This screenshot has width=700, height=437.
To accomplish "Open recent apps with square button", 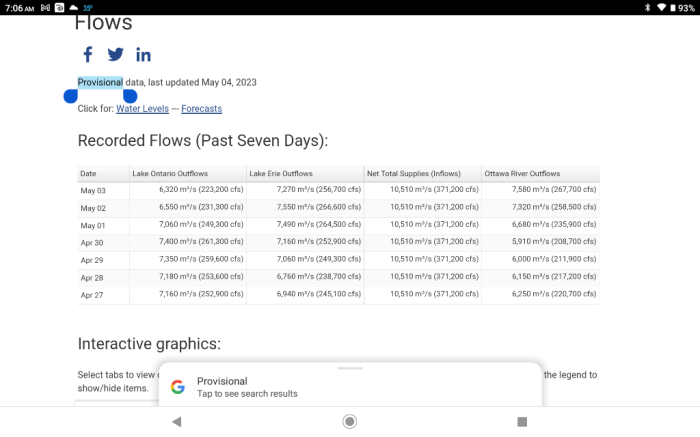I will point(522,422).
